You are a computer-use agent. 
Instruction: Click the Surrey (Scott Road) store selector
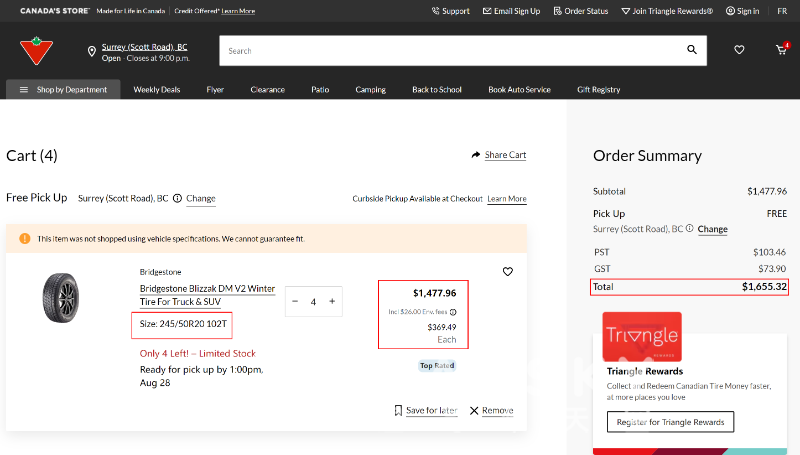(144, 47)
